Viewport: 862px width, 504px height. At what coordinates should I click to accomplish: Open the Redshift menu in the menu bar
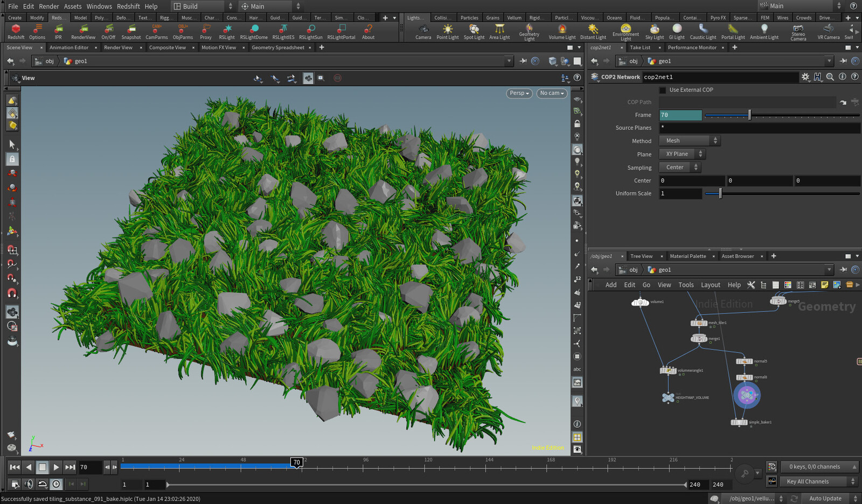pyautogui.click(x=128, y=6)
